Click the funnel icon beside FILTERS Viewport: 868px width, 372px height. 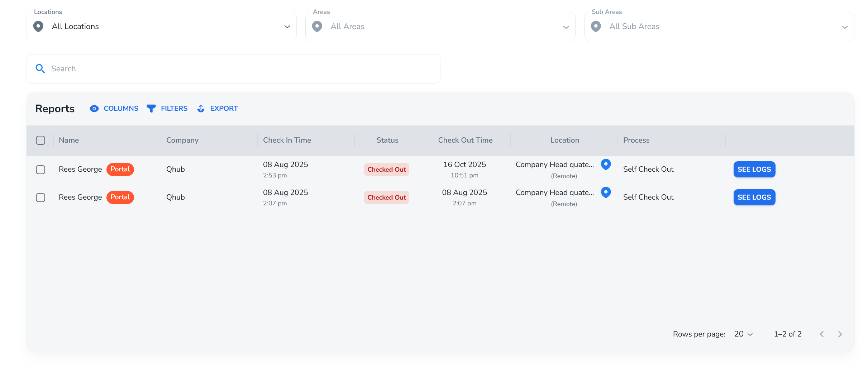point(151,109)
